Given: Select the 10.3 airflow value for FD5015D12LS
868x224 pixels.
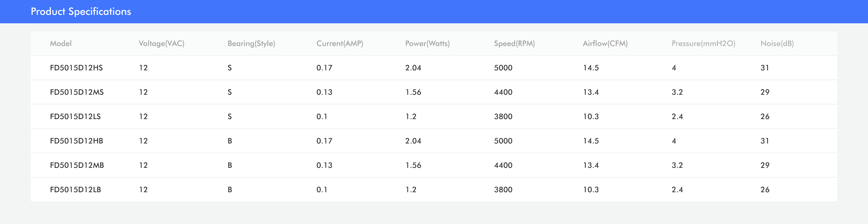Looking at the screenshot, I should point(591,117).
